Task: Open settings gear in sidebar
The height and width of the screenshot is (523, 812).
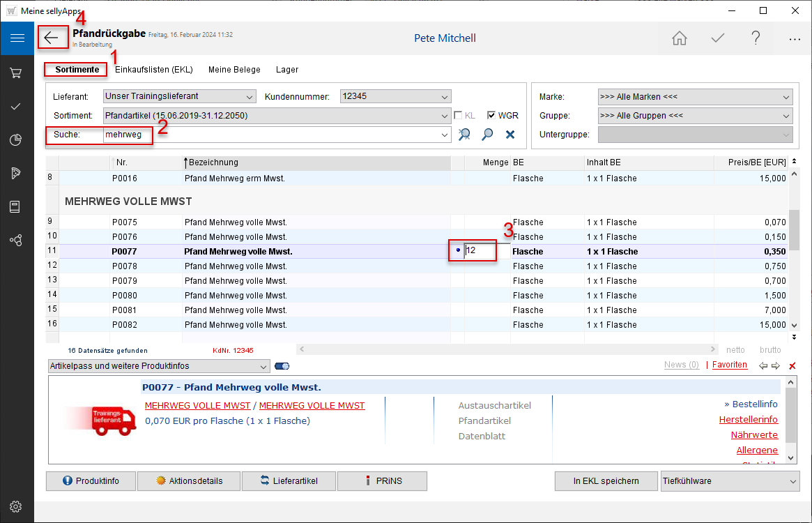Action: point(17,506)
